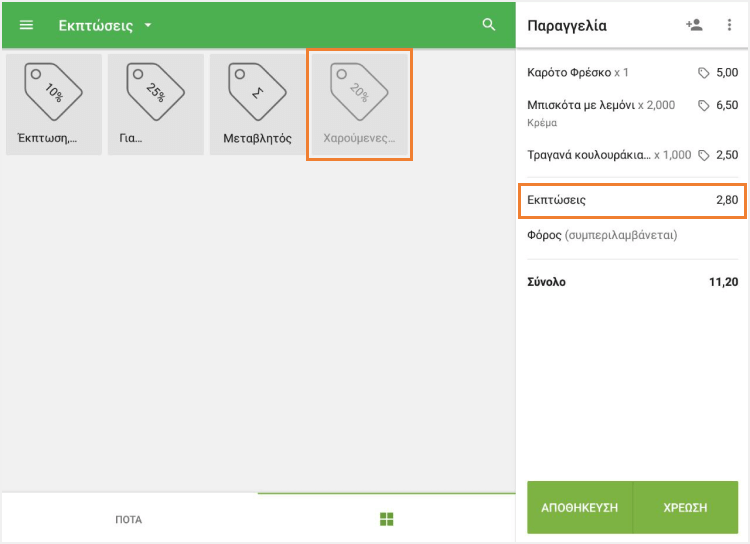Open the Μπισκότα με λεμόνι order line
The height and width of the screenshot is (544, 750).
point(600,105)
